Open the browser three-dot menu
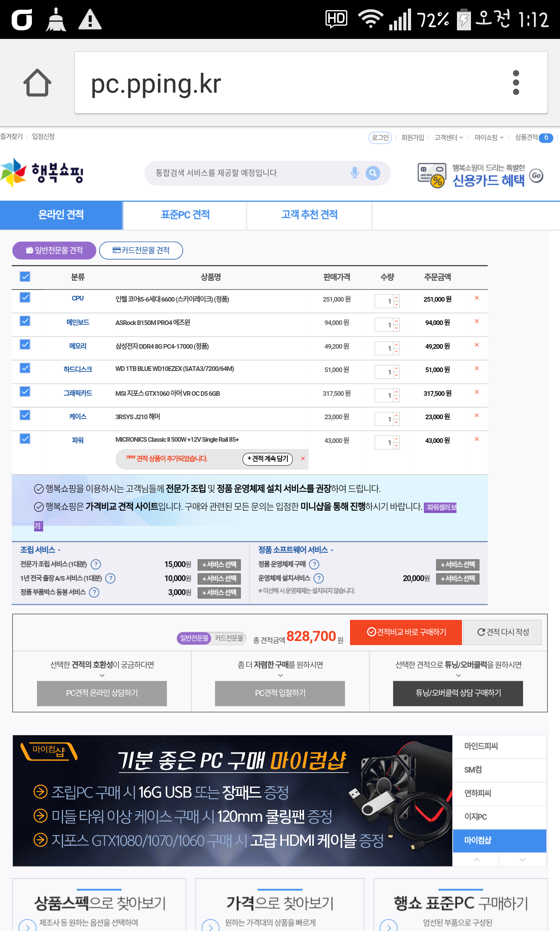Screen dimensions: 560x931 coord(516,83)
